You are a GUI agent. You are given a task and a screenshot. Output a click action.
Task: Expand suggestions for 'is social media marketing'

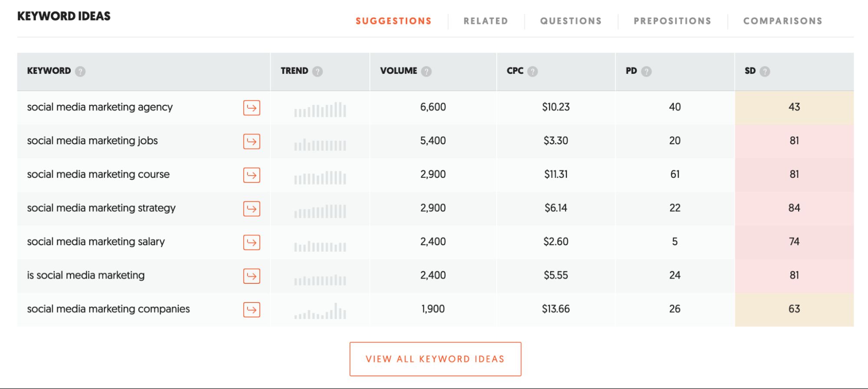(x=251, y=276)
